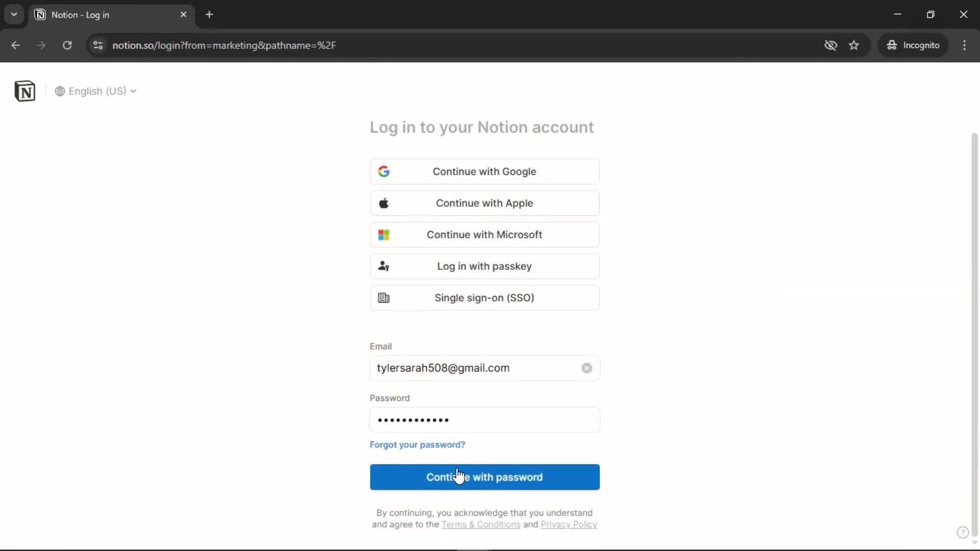
Task: Open site information icon in address bar
Action: (x=98, y=45)
